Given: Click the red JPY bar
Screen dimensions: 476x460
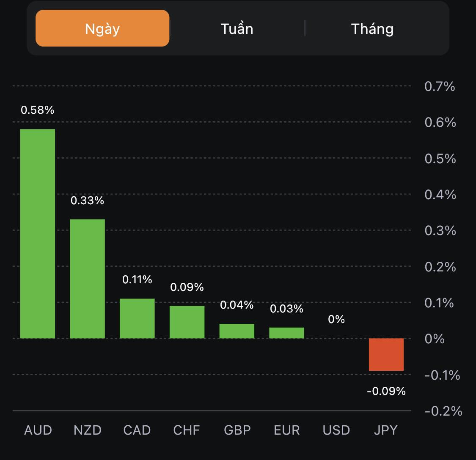Looking at the screenshot, I should click(x=386, y=354).
